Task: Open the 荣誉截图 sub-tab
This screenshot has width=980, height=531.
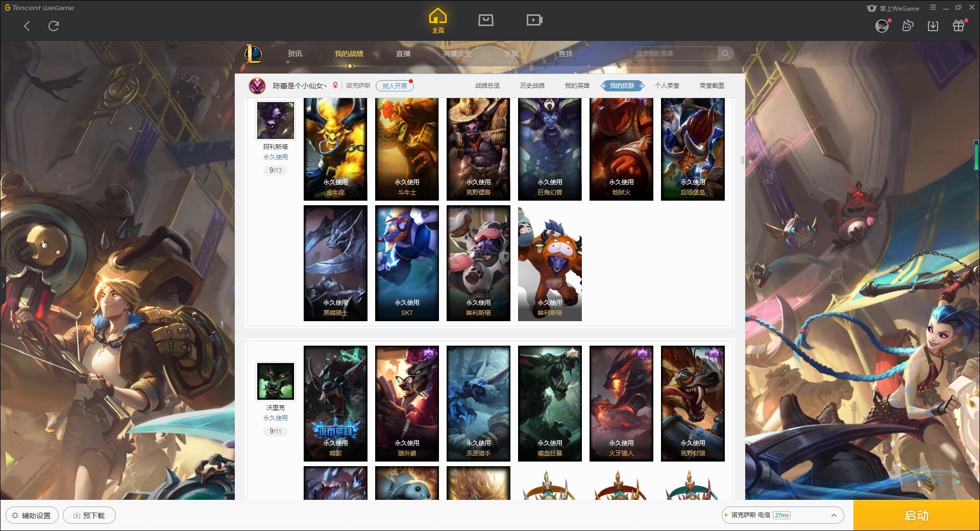Action: (x=712, y=86)
